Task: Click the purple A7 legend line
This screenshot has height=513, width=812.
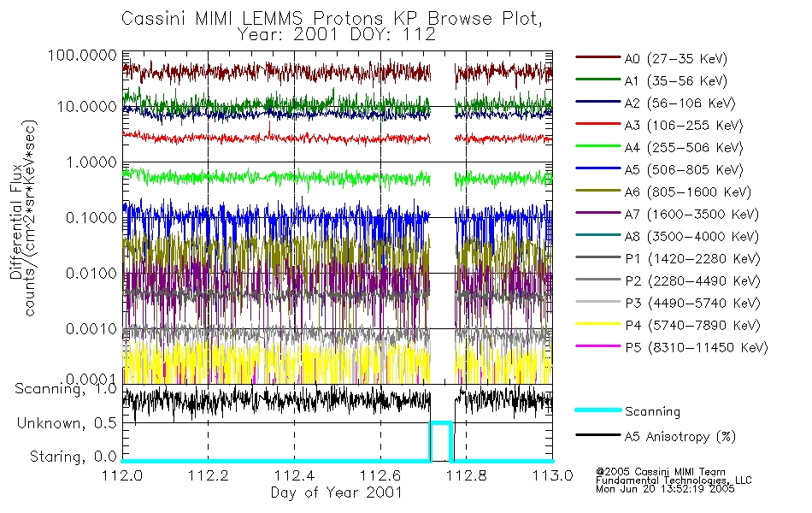Action: tap(597, 212)
